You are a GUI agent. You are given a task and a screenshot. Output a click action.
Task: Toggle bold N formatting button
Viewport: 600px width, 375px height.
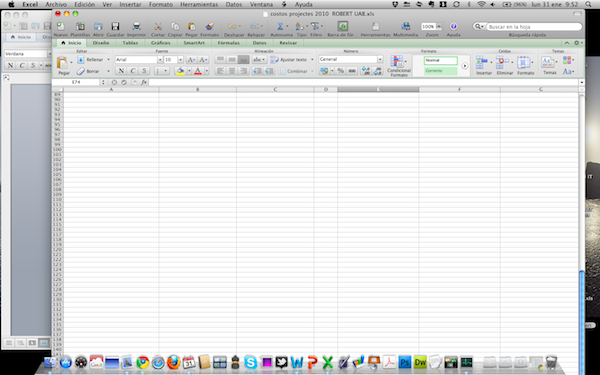point(121,71)
